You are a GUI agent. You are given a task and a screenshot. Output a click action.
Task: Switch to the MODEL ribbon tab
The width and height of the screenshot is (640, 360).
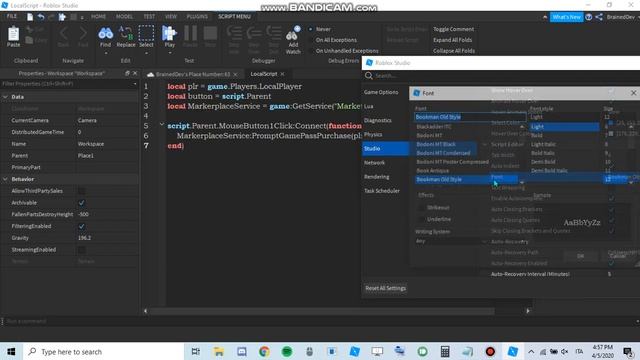tap(124, 16)
